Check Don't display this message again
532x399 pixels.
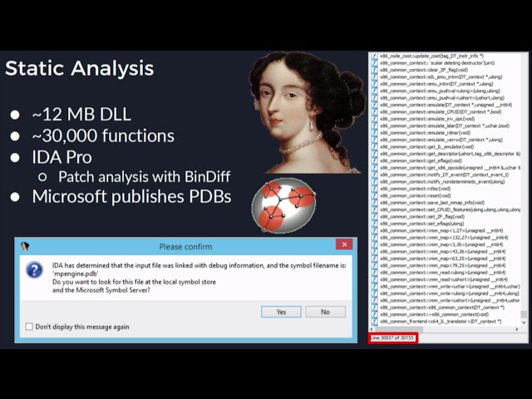point(29,327)
